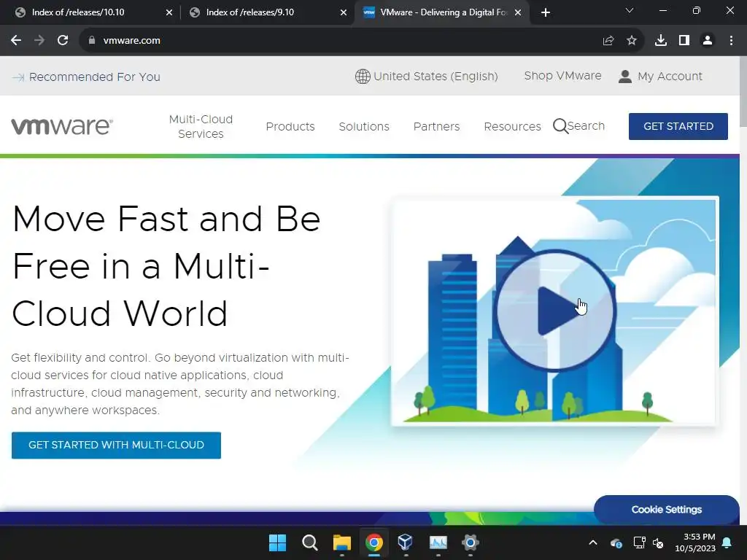
Task: Click the share page icon
Action: pyautogui.click(x=608, y=41)
